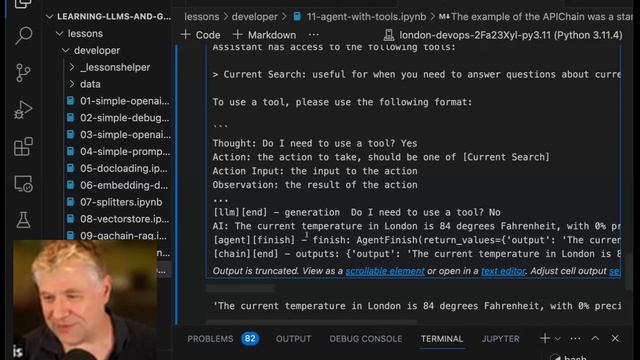Open file 09-qachain-rag.i...

point(118,236)
